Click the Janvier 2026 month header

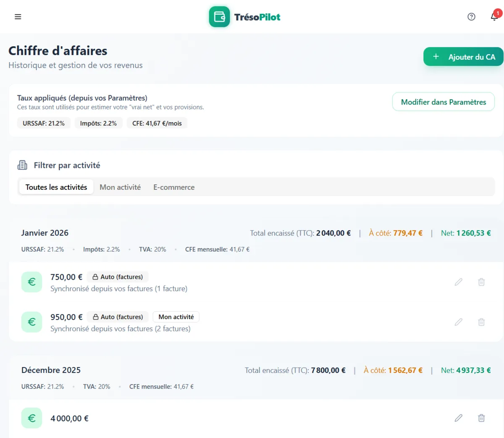[45, 233]
